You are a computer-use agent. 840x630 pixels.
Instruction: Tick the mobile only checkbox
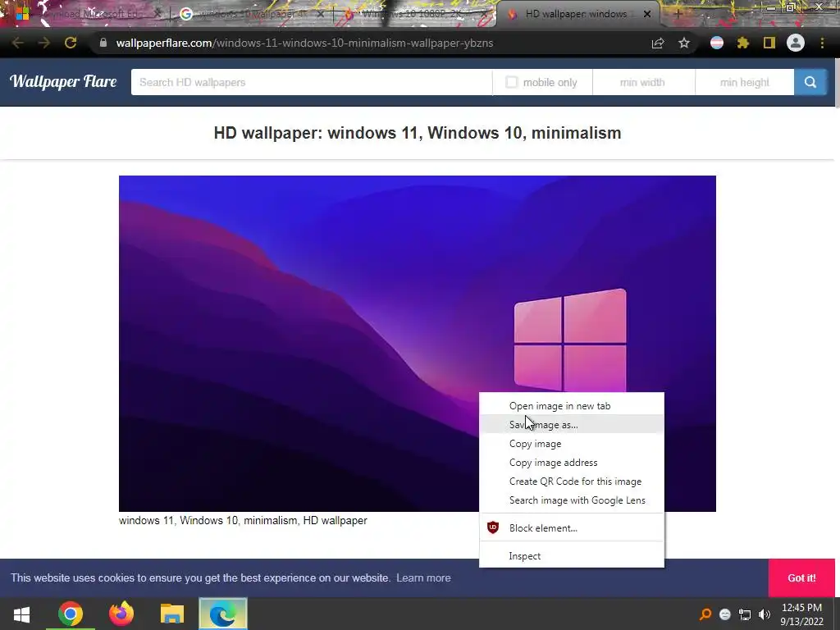click(x=512, y=82)
